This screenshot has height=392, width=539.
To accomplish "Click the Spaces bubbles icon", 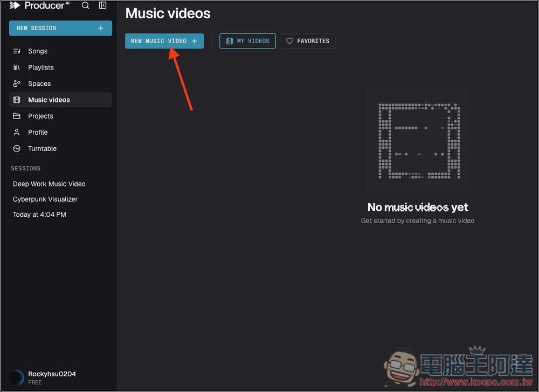I will (17, 84).
